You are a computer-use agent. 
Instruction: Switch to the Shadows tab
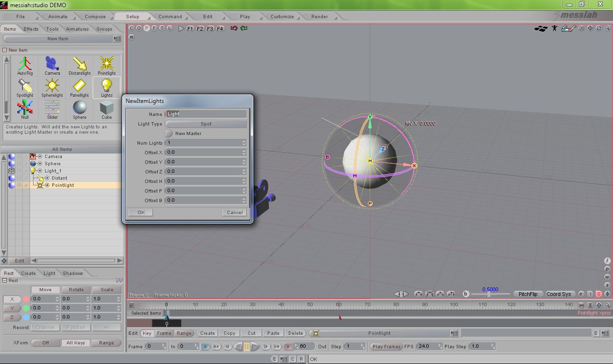(73, 273)
